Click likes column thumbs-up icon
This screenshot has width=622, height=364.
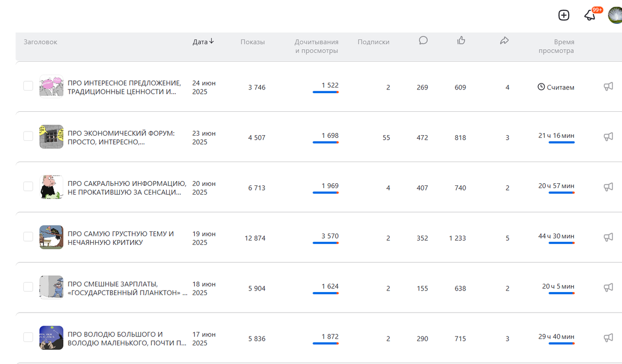[461, 40]
